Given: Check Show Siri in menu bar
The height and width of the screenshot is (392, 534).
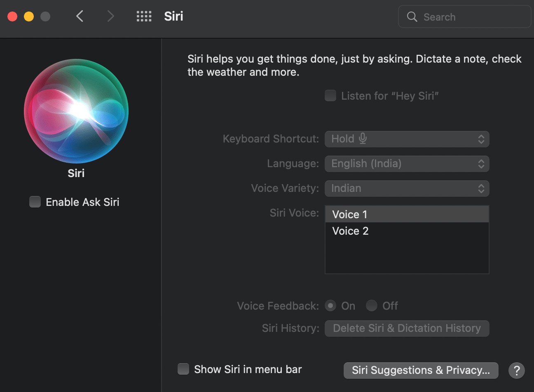Looking at the screenshot, I should click(x=183, y=369).
